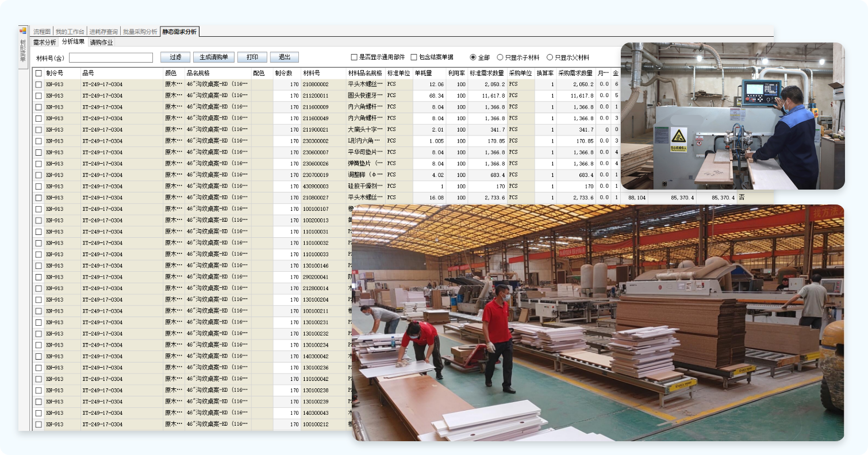Click the 否 cell in last column

pyautogui.click(x=742, y=198)
